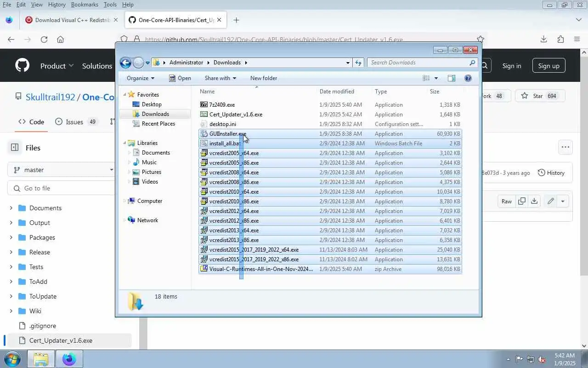This screenshot has height=368, width=588.
Task: Open GitHub Issues tab
Action: click(x=76, y=122)
